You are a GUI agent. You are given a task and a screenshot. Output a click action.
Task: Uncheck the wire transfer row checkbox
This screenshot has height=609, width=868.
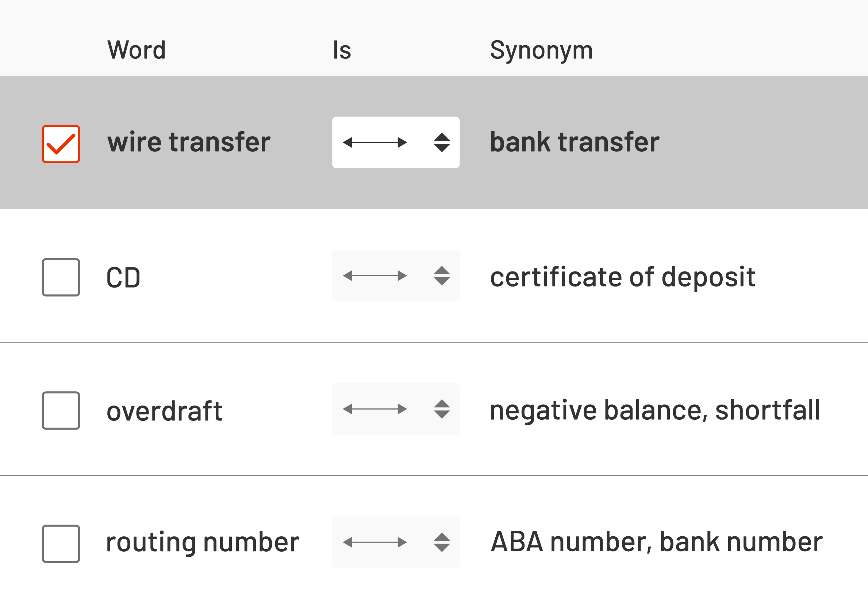61,144
